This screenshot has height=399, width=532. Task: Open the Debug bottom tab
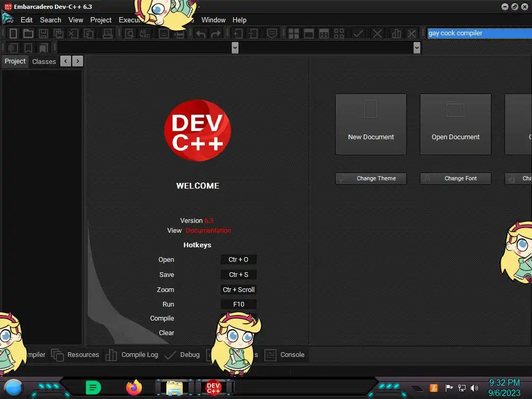(x=182, y=354)
